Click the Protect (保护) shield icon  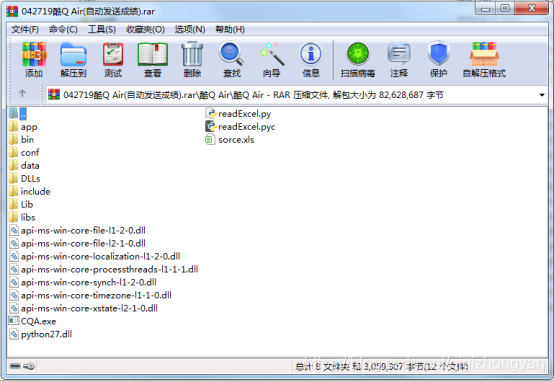438,54
